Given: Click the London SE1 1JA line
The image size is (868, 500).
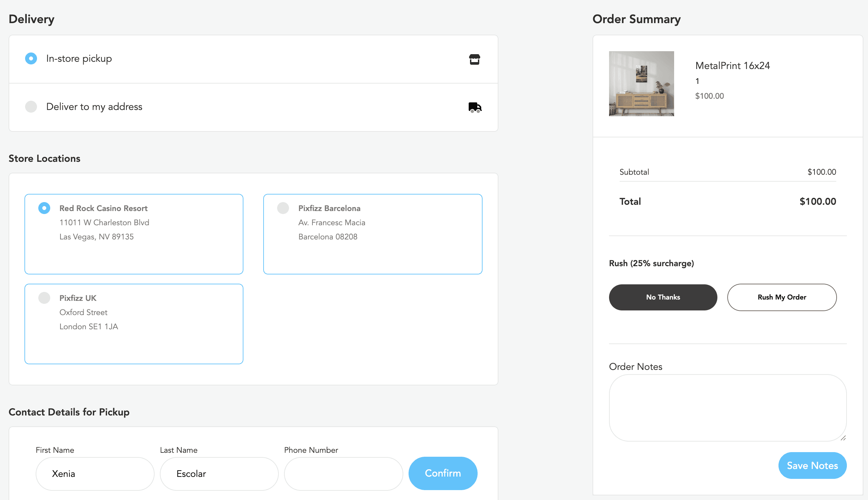Looking at the screenshot, I should coord(89,326).
